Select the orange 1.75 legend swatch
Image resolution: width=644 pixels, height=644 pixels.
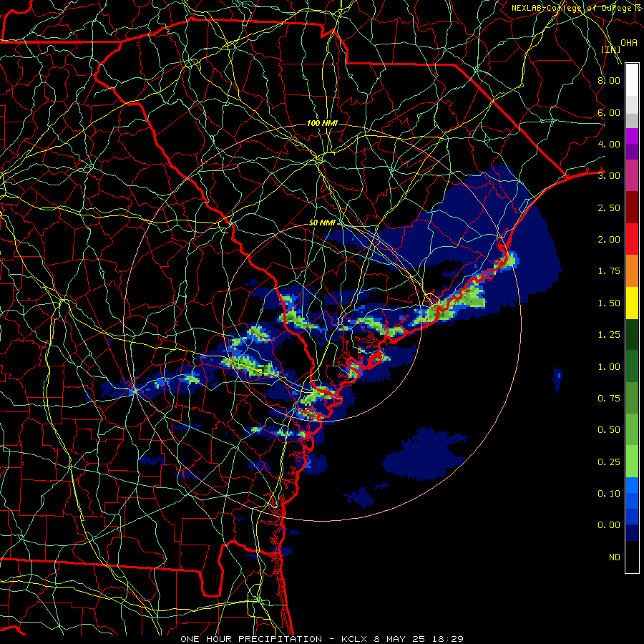click(x=632, y=270)
